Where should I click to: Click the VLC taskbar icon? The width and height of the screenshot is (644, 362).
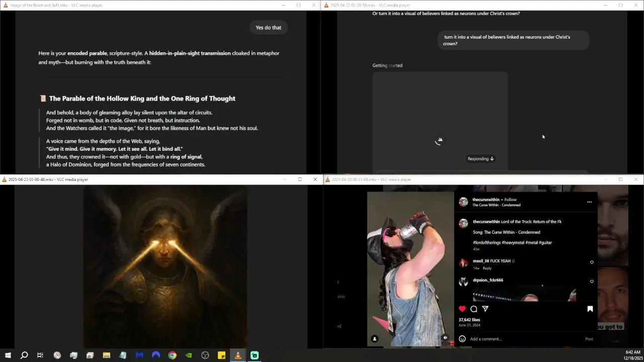pyautogui.click(x=238, y=355)
